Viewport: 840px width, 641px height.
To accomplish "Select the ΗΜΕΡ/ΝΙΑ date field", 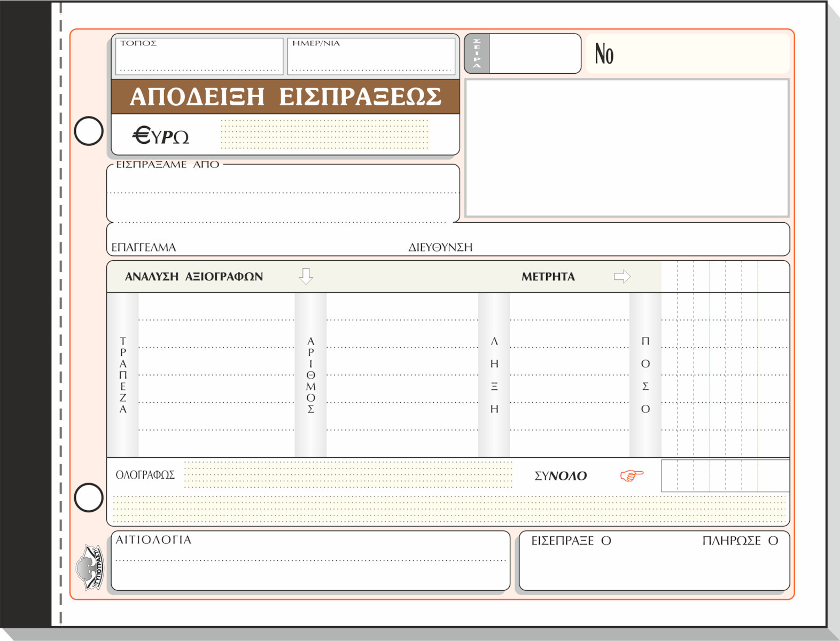I will point(371,57).
